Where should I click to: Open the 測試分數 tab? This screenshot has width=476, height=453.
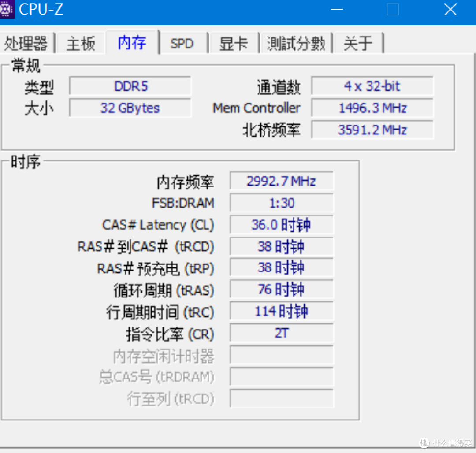pyautogui.click(x=296, y=43)
